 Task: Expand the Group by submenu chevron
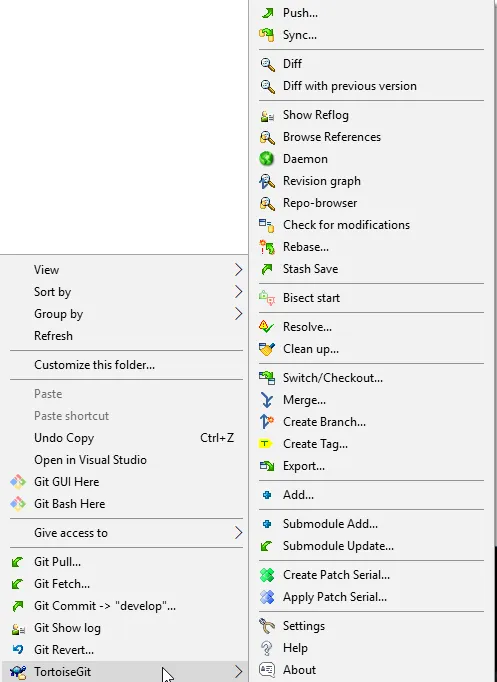pyautogui.click(x=238, y=314)
